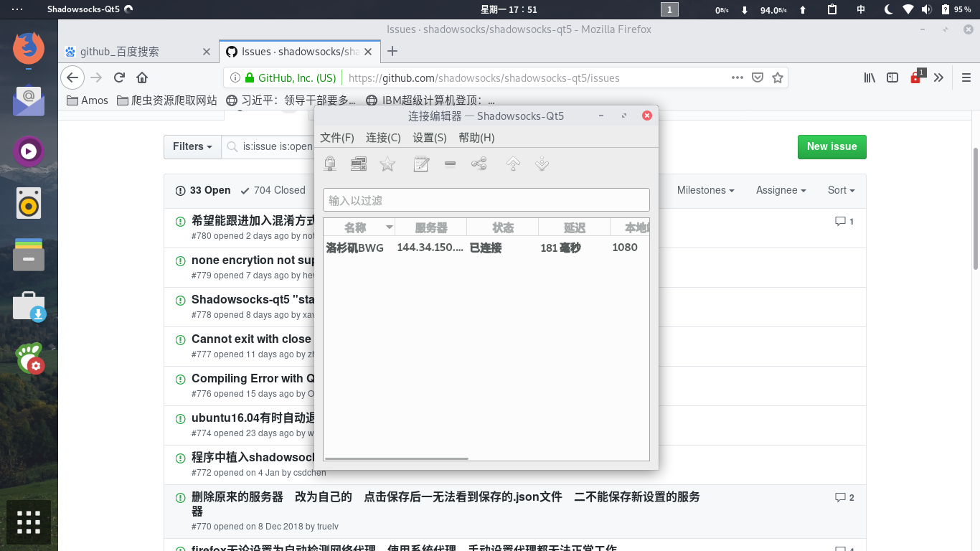Toggle the night light moon icon
The image size is (980, 551).
[888, 9]
